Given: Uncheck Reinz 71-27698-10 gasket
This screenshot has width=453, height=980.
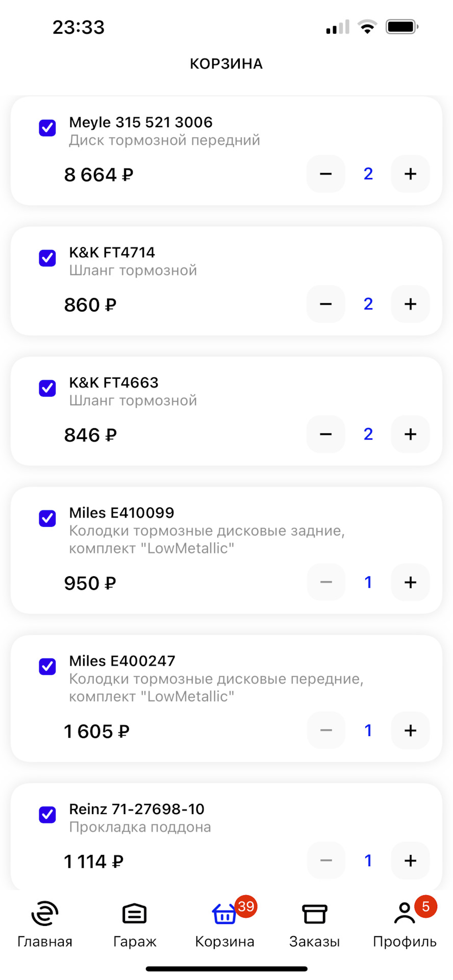Looking at the screenshot, I should point(47,815).
